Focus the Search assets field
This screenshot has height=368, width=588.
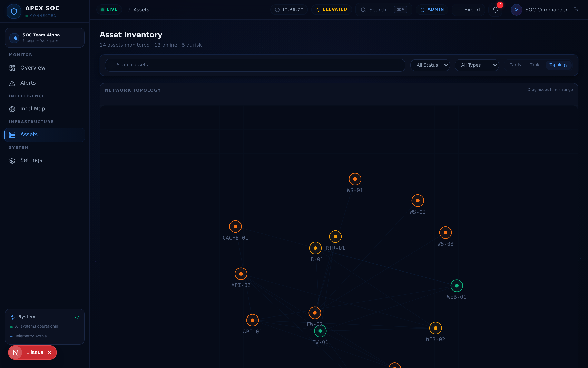(x=255, y=65)
